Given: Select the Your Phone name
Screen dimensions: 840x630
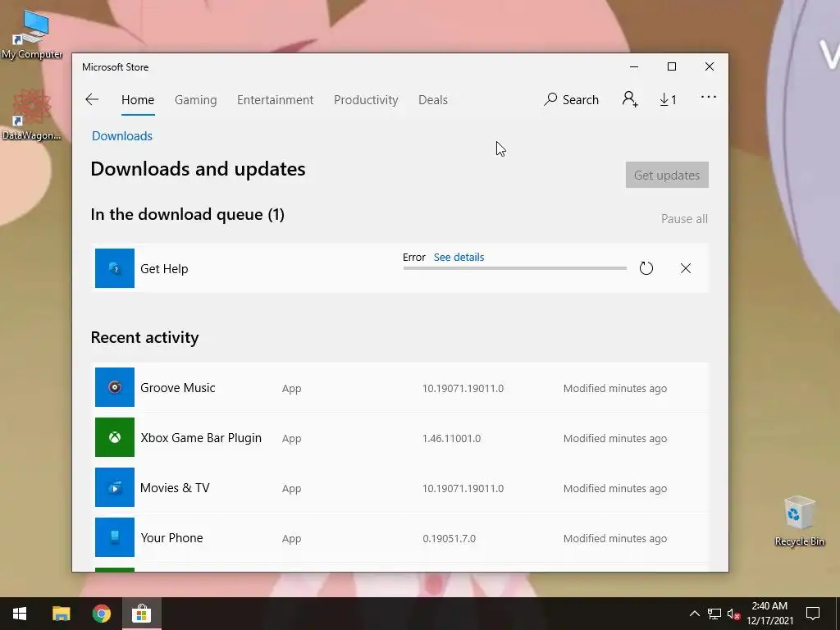Looking at the screenshot, I should (x=171, y=538).
